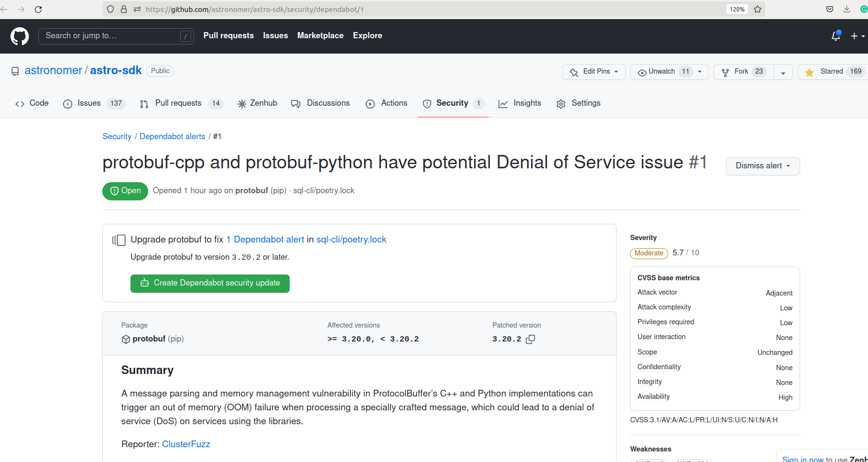Select the Security tab

453,103
